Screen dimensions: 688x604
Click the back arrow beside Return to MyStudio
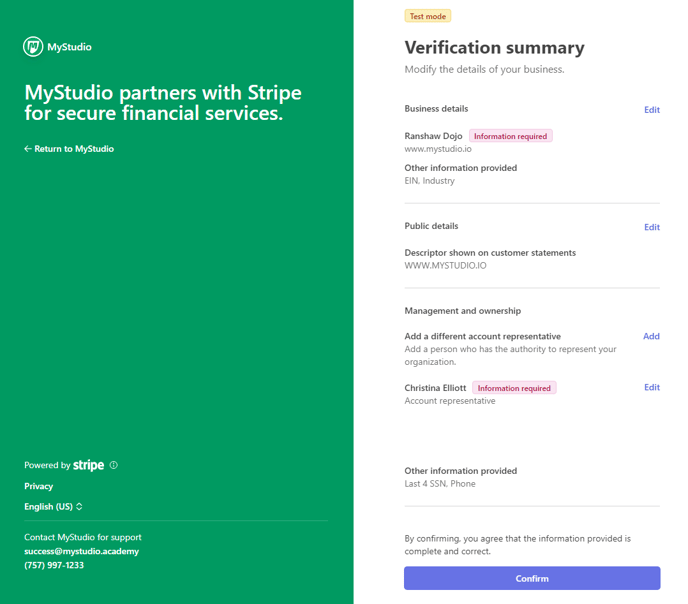[28, 149]
